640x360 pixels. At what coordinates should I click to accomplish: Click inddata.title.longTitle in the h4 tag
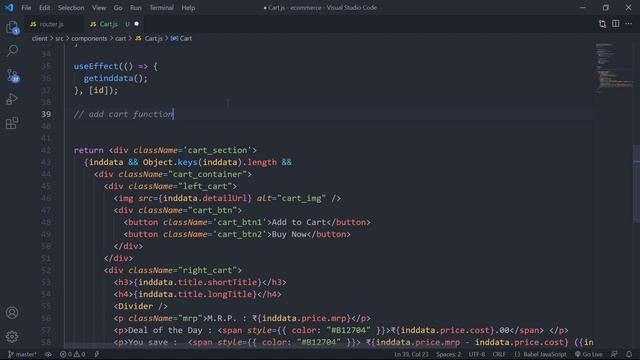pyautogui.click(x=197, y=294)
